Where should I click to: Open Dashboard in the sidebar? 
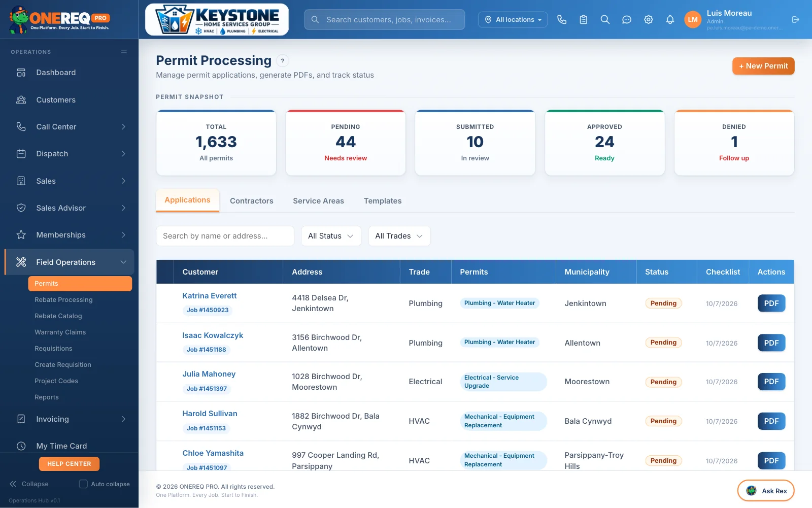pyautogui.click(x=69, y=73)
